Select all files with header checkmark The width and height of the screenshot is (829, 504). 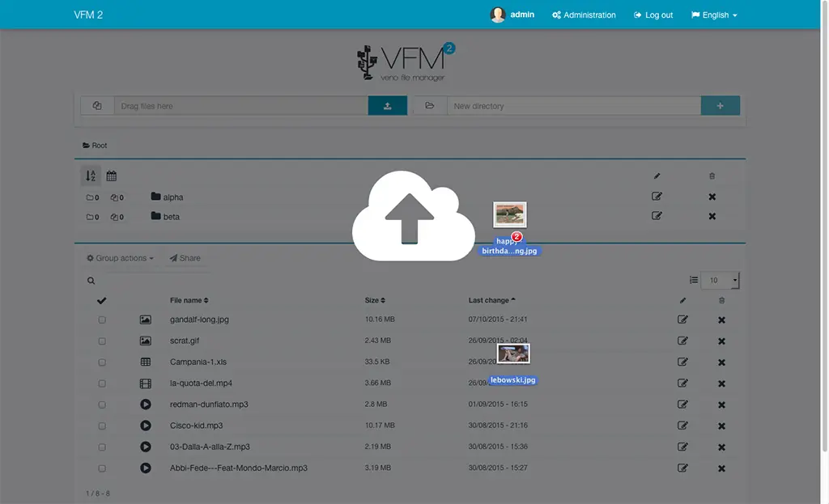pos(102,300)
